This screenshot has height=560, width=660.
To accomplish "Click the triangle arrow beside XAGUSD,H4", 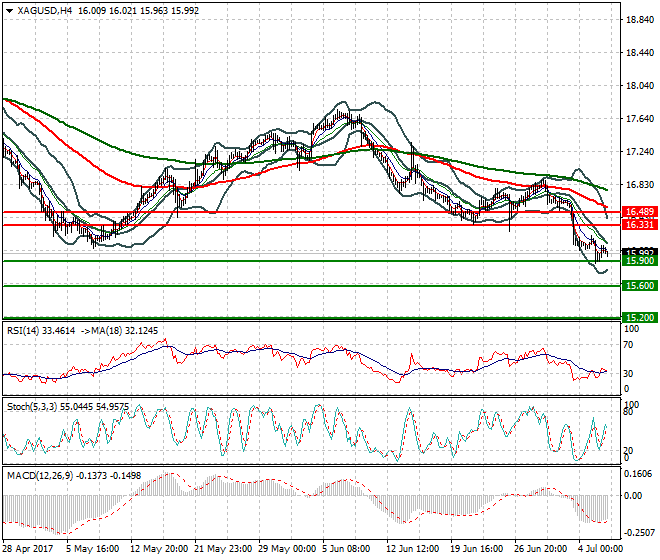I will (9, 11).
